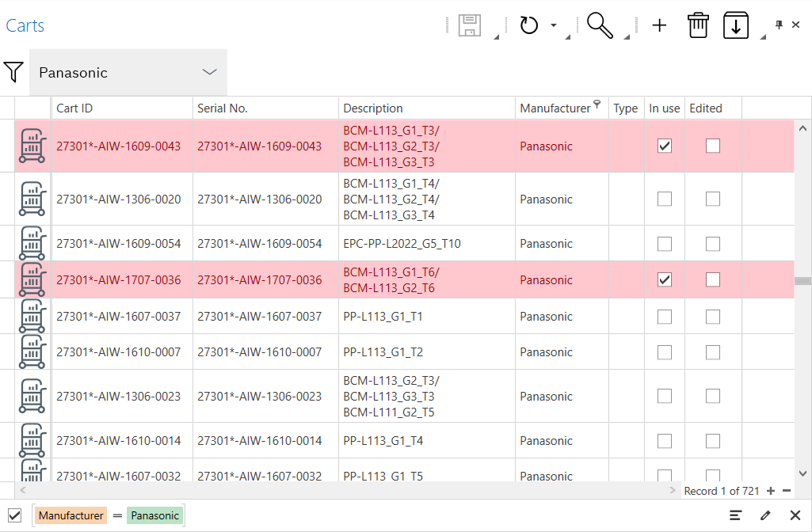Edit the filter with pencil icon
This screenshot has height=532, width=812.
pyautogui.click(x=765, y=515)
